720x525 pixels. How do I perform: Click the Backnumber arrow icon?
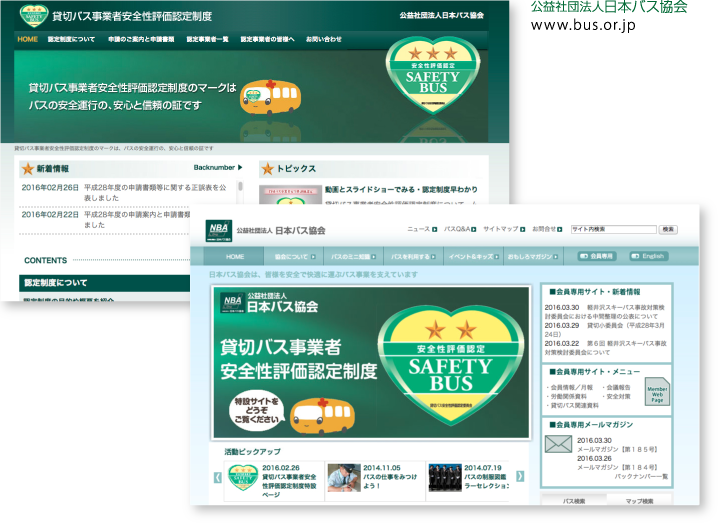(240, 168)
